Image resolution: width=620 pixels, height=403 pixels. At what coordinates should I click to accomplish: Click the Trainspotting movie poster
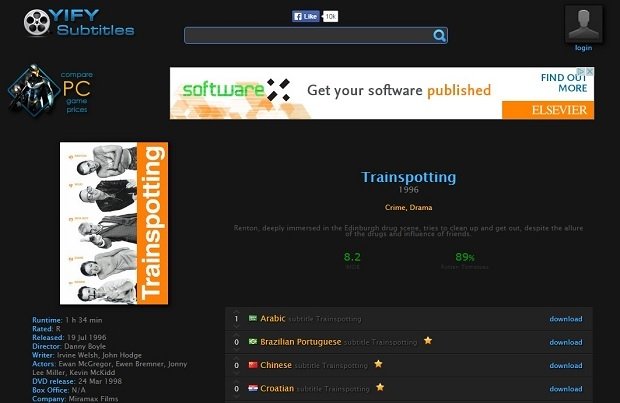coord(114,223)
